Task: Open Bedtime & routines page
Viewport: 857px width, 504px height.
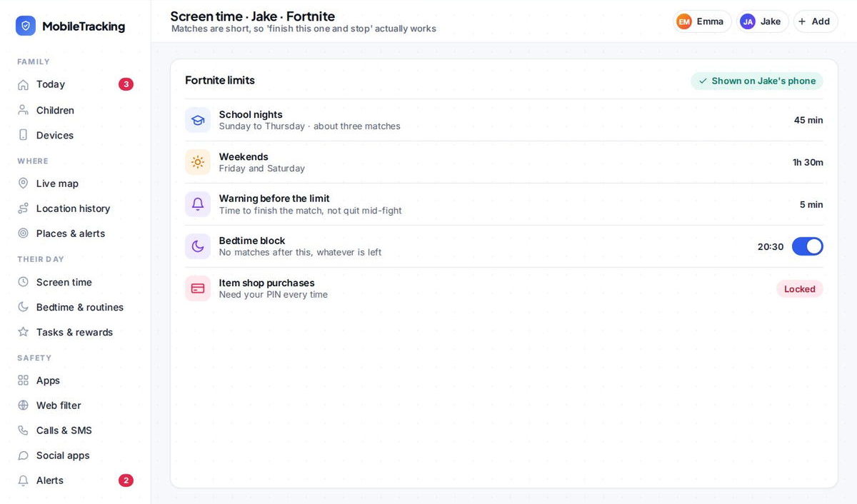Action: [x=75, y=307]
